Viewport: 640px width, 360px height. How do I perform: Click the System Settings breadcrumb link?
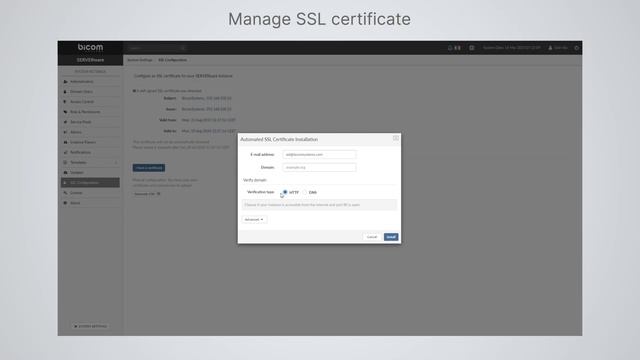point(140,60)
